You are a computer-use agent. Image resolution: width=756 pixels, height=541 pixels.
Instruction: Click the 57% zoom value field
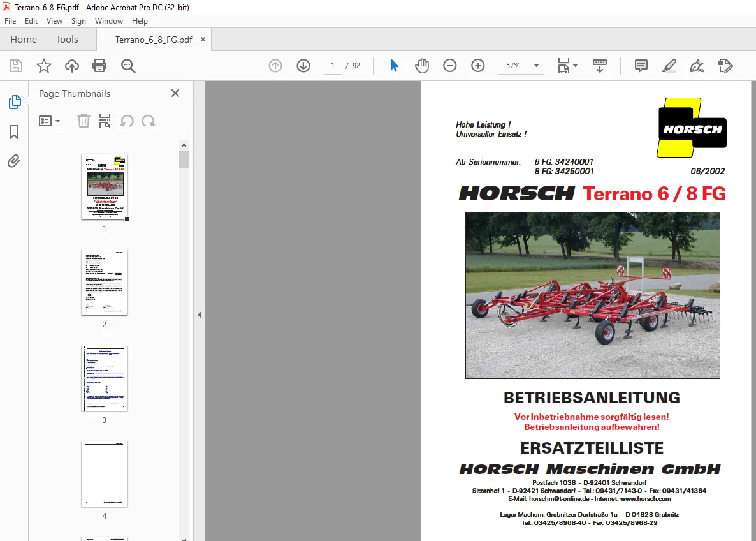[x=513, y=66]
